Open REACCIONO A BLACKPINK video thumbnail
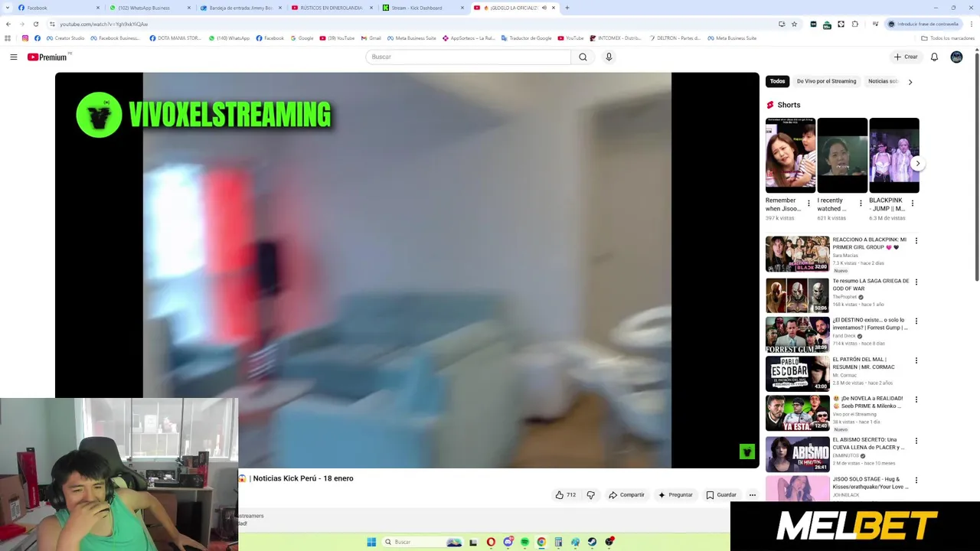The height and width of the screenshot is (551, 980). click(797, 254)
